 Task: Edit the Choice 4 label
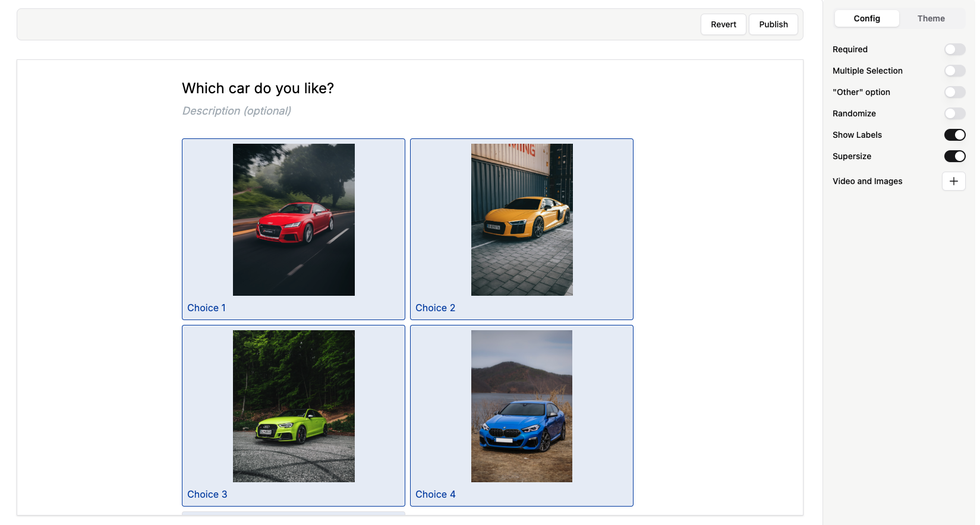coord(435,494)
